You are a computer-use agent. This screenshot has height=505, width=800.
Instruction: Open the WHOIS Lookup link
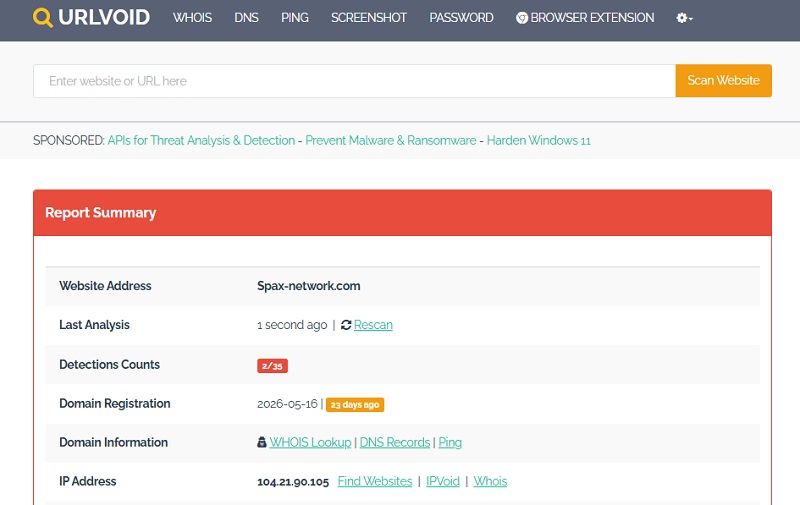pyautogui.click(x=310, y=442)
